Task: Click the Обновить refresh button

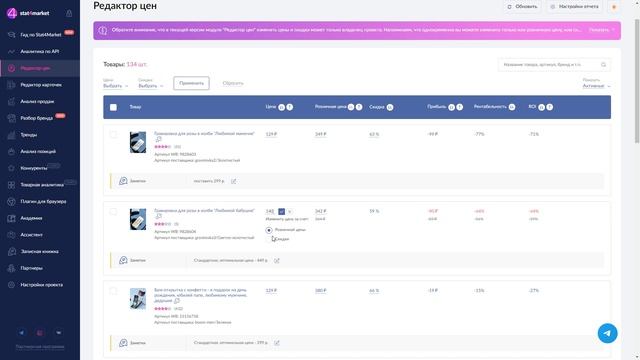Action: click(x=522, y=7)
